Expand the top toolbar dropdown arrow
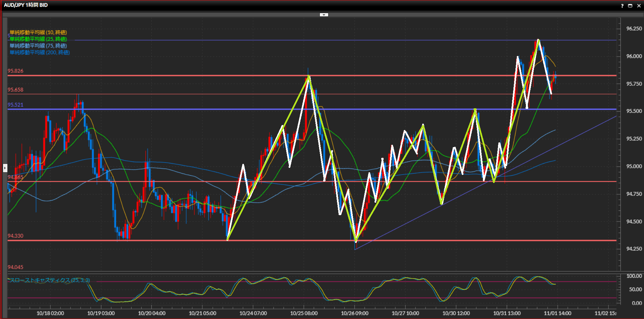Image resolution: width=644 pixels, height=319 pixels. (324, 15)
